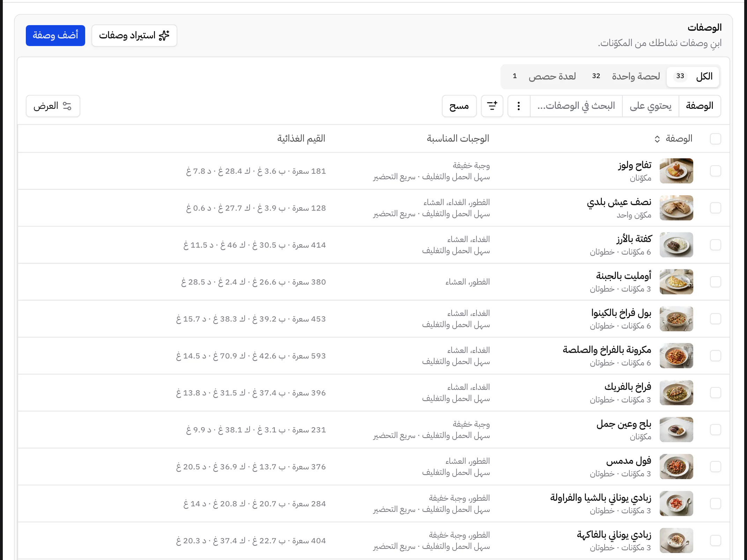Viewport: 747px width, 560px height.
Task: Click the الوجبات المناسبة column header
Action: (458, 139)
